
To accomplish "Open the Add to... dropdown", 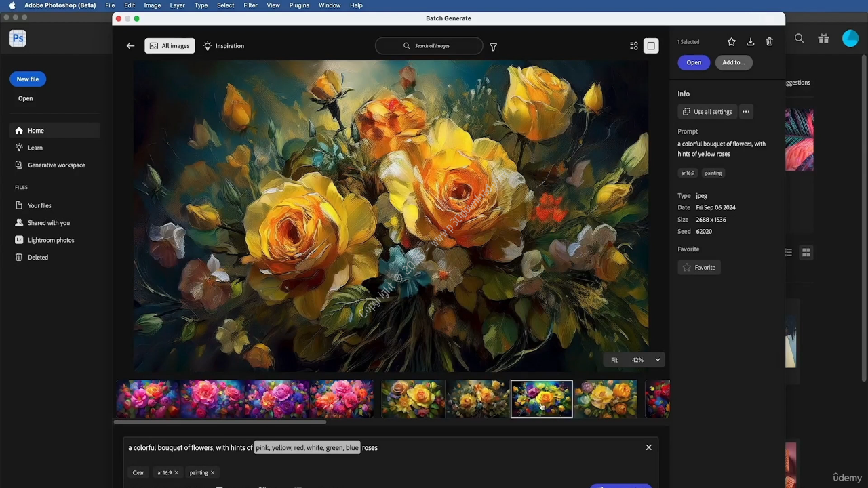I will pos(733,62).
